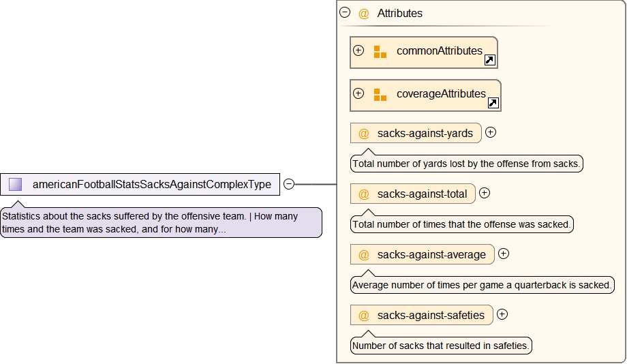Expand the commonAttributes group

pyautogui.click(x=358, y=50)
